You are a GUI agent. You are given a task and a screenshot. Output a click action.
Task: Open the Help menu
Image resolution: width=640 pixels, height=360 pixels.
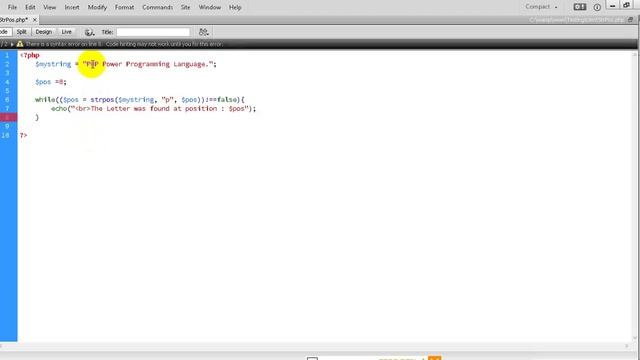(235, 7)
